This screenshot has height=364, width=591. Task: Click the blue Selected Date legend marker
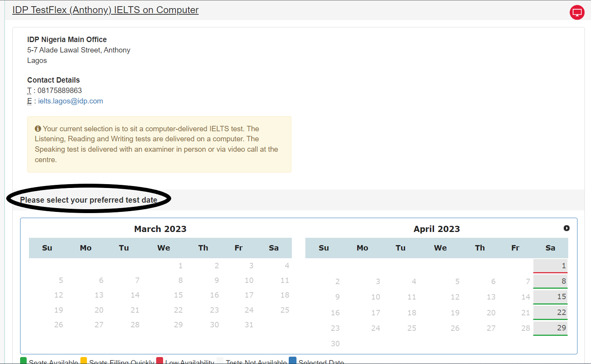pos(292,361)
